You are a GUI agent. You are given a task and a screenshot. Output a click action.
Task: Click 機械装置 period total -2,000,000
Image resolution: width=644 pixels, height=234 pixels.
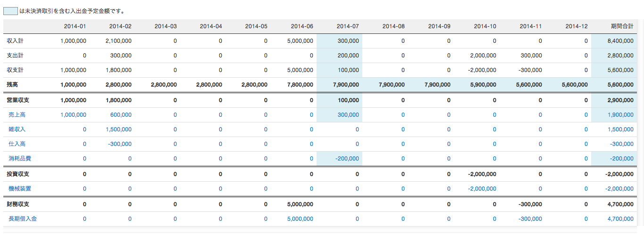point(619,189)
